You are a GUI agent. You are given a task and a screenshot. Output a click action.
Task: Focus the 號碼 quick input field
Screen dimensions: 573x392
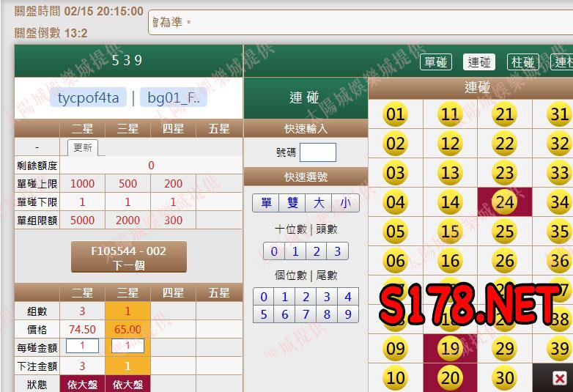(318, 152)
